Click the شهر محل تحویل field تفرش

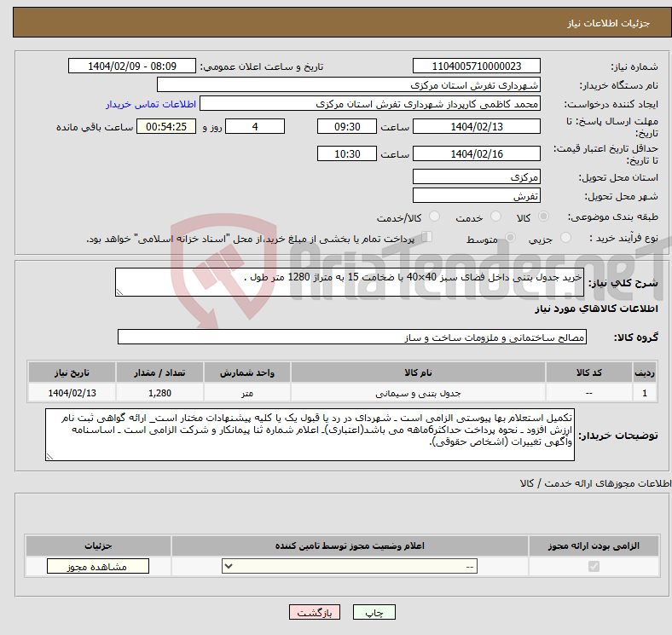click(476, 195)
